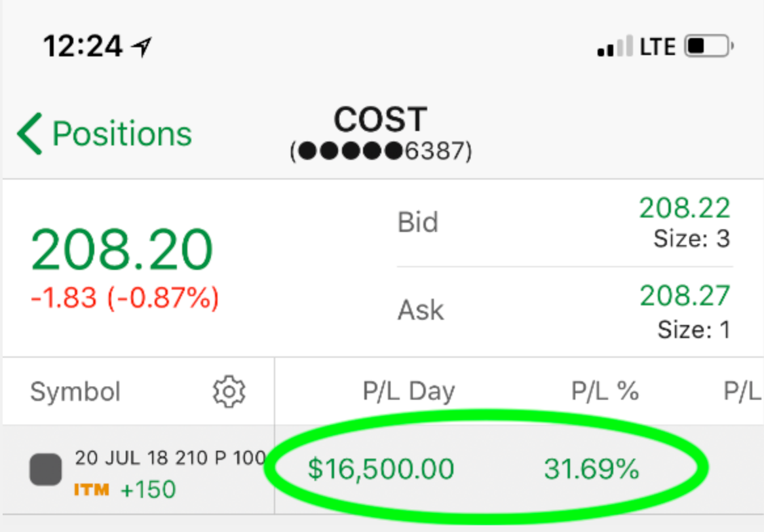Tap the green back chevron icon
This screenshot has height=532, width=764.
(x=29, y=134)
